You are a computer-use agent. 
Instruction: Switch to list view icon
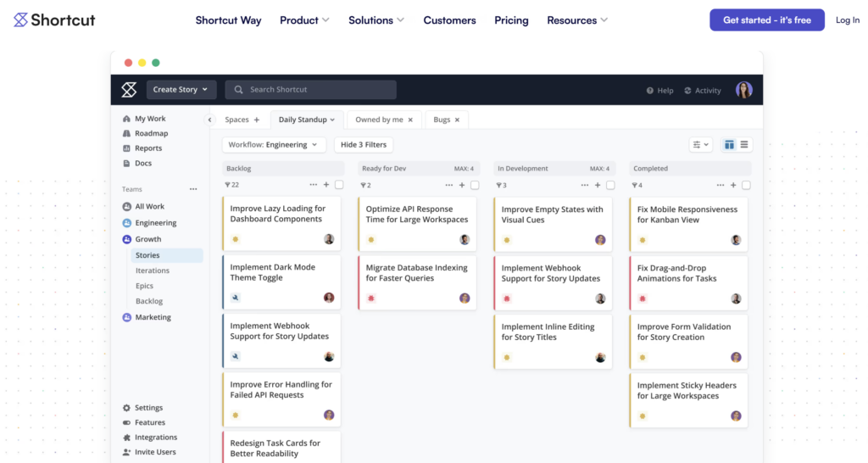point(744,144)
